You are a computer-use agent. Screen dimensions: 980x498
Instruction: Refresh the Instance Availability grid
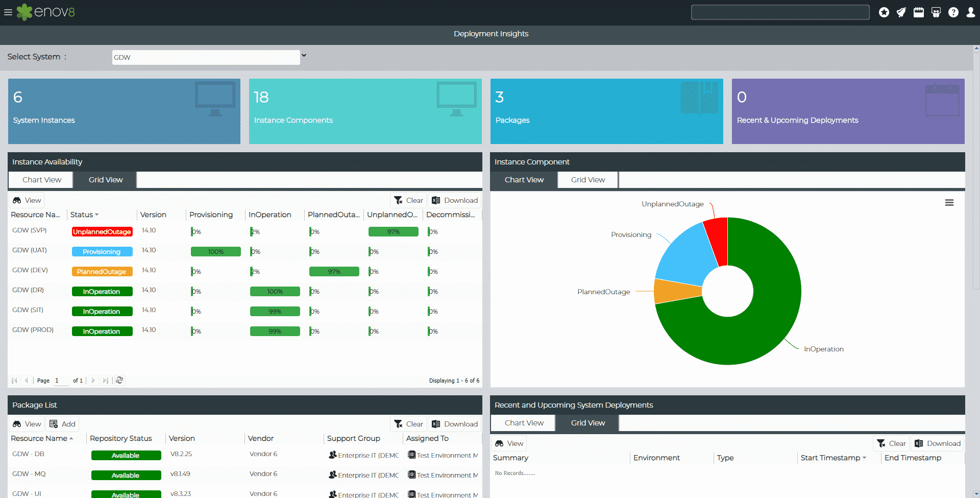click(x=119, y=381)
